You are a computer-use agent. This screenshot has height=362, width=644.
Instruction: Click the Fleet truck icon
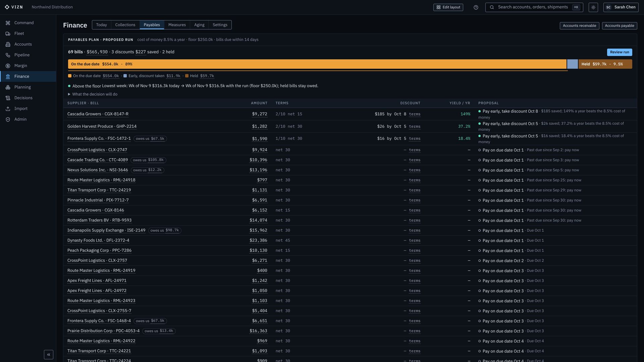8,34
